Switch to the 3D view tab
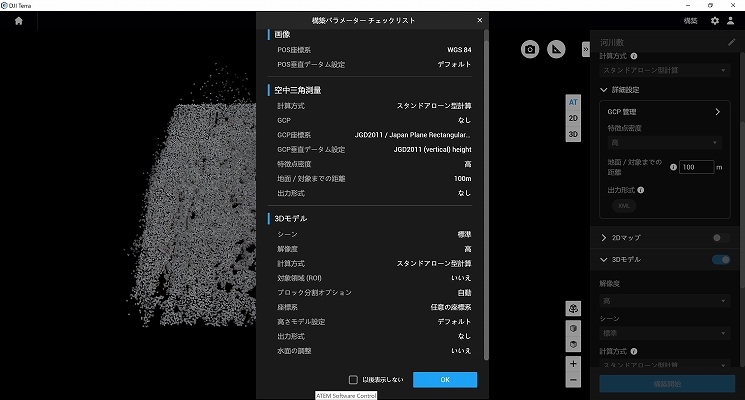This screenshot has width=745, height=400. [x=573, y=133]
